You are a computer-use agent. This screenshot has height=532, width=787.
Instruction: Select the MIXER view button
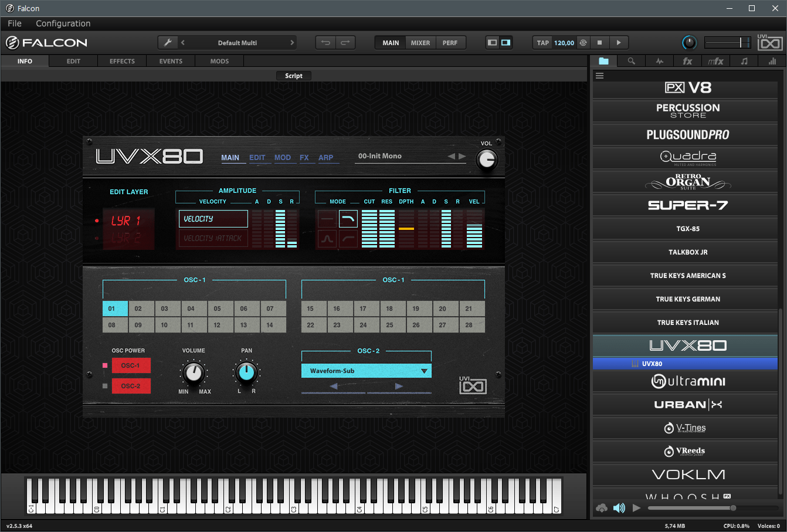420,43
